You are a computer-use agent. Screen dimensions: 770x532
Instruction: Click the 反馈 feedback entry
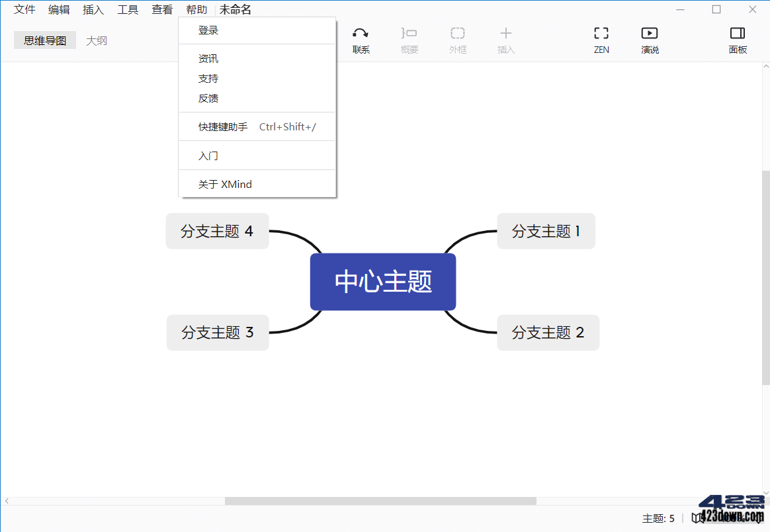click(x=208, y=98)
